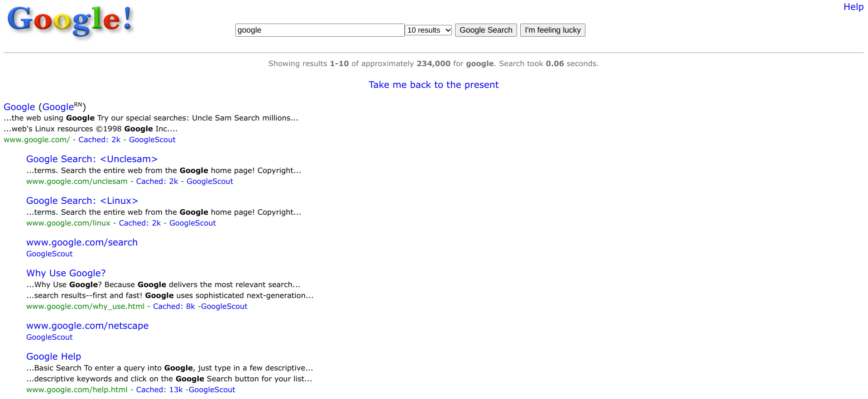Click GoogleScout under www.google.com/netscape
This screenshot has width=868, height=399.
pos(49,337)
